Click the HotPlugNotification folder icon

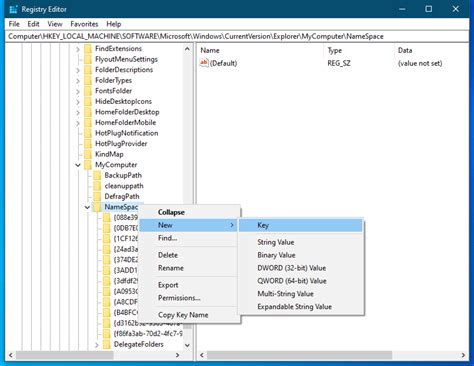point(88,133)
